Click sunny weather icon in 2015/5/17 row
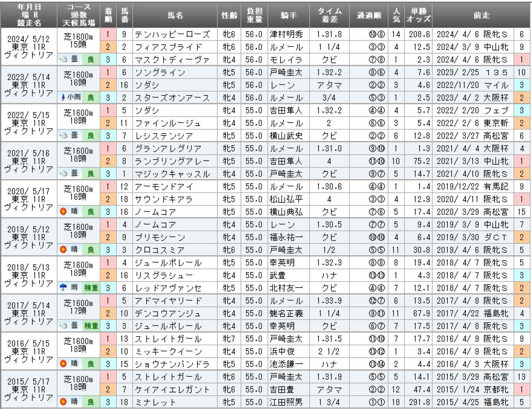 (x=63, y=402)
